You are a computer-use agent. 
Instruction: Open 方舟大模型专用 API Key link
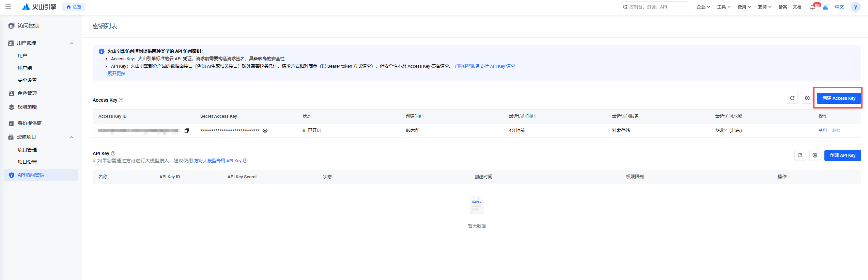pos(218,161)
